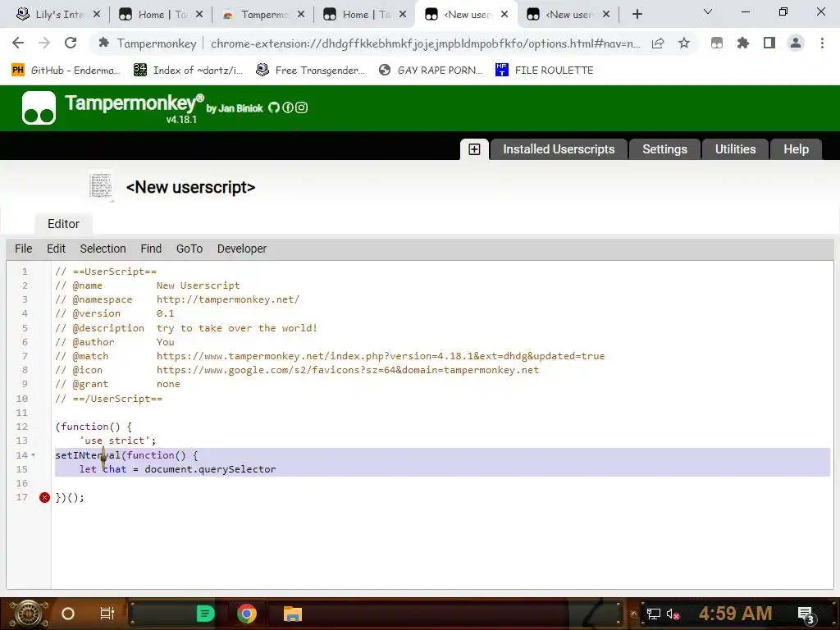Reload the current page

tap(71, 43)
